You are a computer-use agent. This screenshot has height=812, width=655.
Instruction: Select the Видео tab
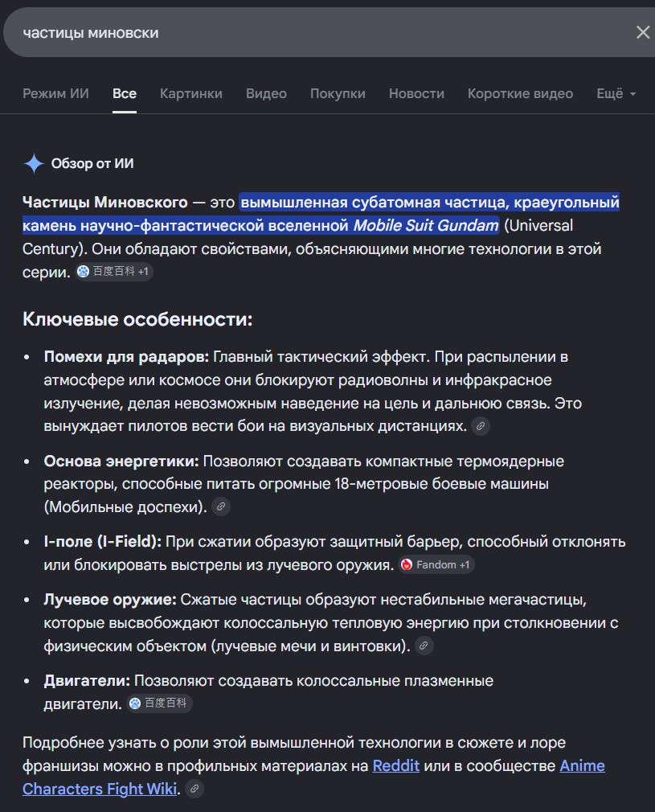(266, 94)
